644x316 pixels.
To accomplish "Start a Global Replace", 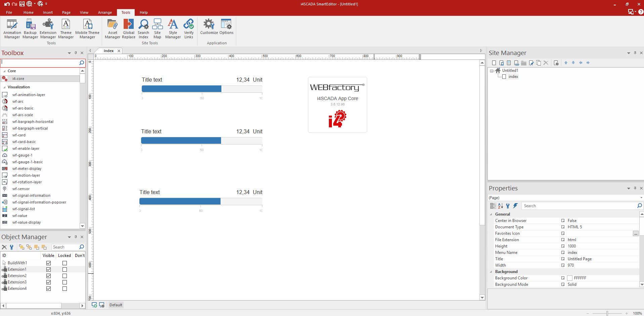I will (x=128, y=29).
